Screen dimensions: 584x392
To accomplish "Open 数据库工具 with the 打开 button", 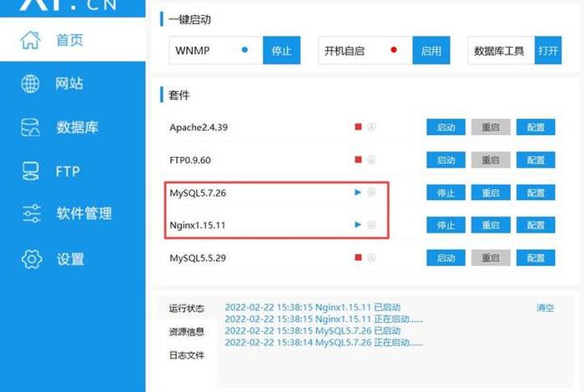I will [548, 50].
